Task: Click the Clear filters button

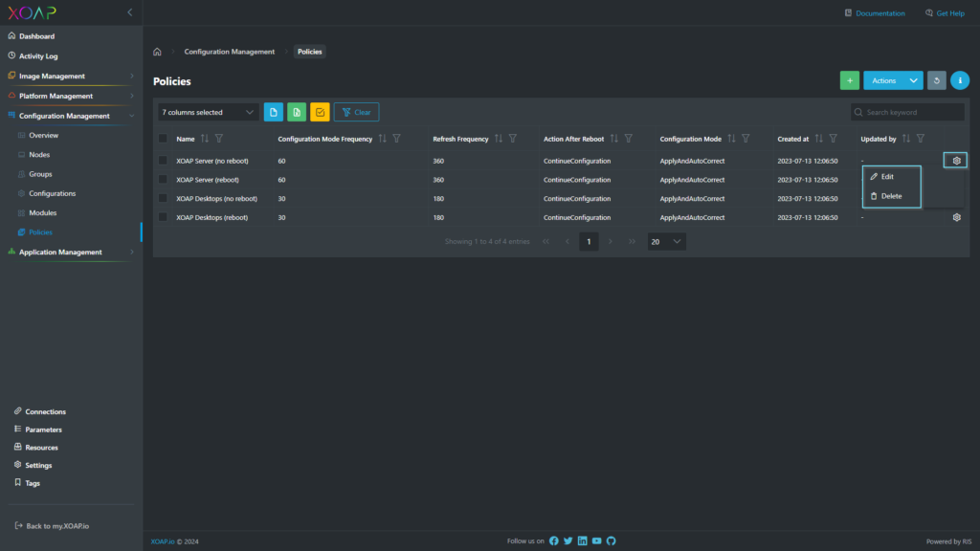Action: point(356,113)
